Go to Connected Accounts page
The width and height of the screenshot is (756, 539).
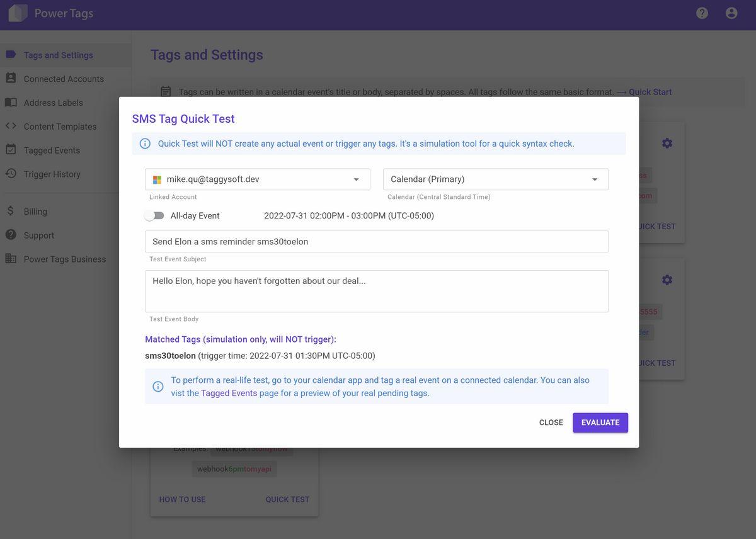click(66, 79)
